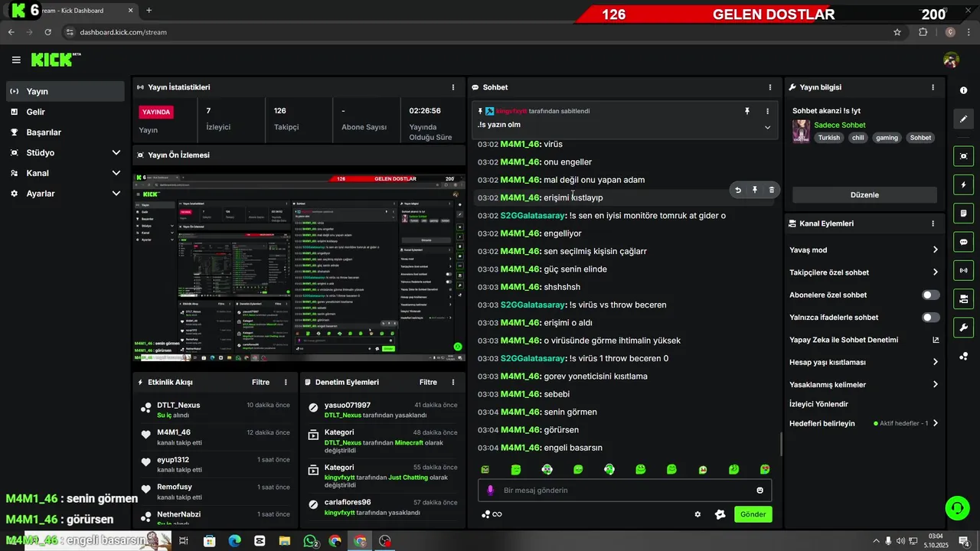Click Filtre in the Denetim Eylemleri panel
Image resolution: width=980 pixels, height=551 pixels.
coord(428,382)
